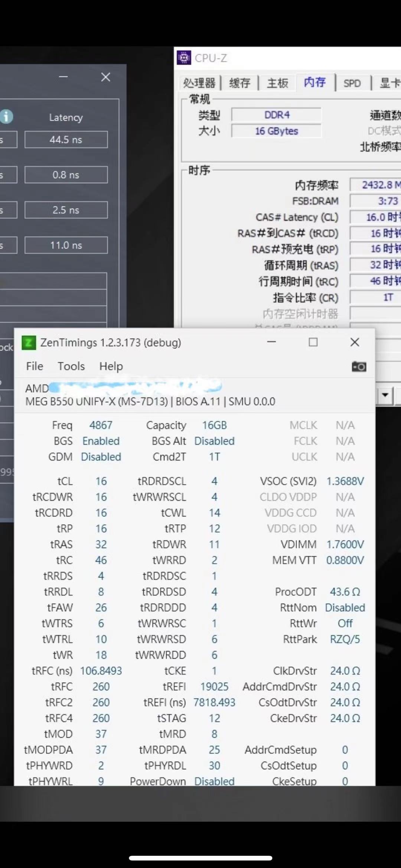Click the RttPark RZQ/5 value

point(345,639)
